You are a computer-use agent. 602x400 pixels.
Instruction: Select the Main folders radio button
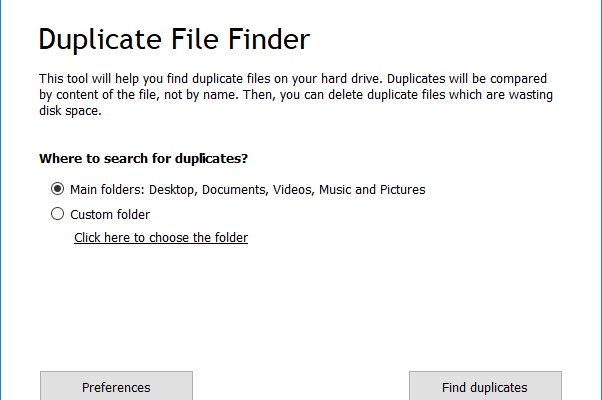[x=57, y=188]
